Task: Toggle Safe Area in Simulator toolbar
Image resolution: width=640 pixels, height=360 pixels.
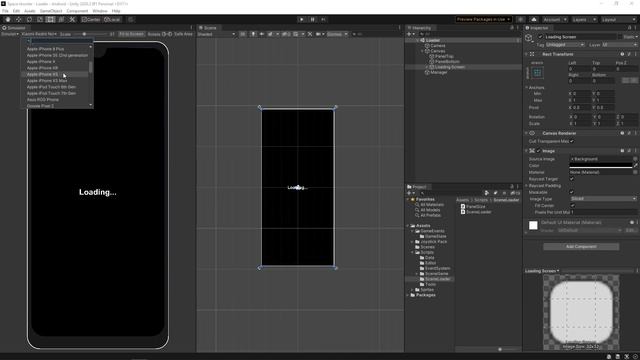Action: (183, 34)
